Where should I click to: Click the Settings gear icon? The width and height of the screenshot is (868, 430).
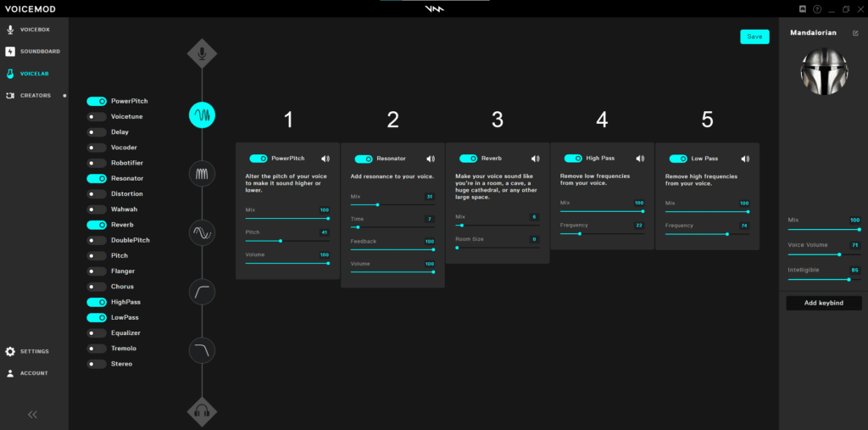tap(10, 351)
